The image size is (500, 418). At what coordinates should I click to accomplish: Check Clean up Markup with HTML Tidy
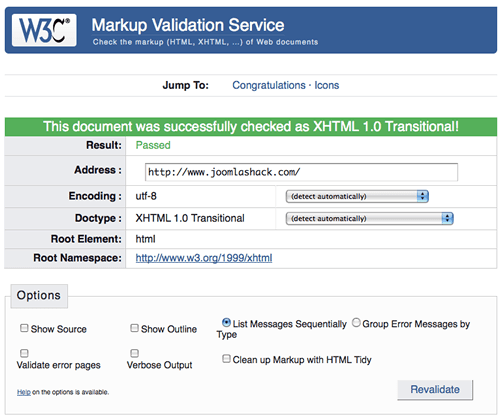pos(226,359)
